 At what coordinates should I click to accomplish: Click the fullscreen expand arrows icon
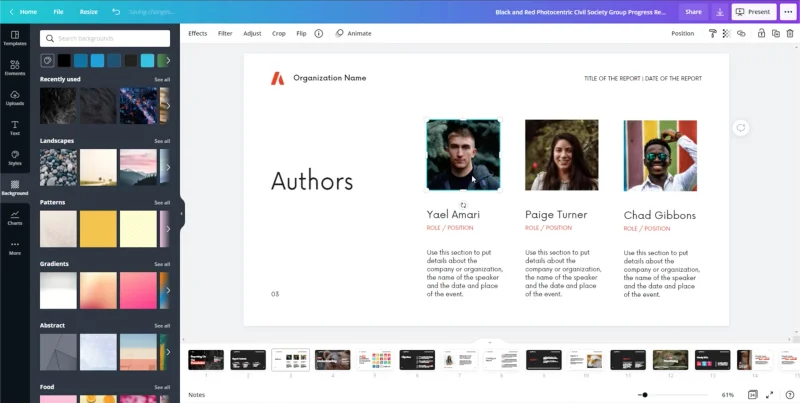[769, 394]
